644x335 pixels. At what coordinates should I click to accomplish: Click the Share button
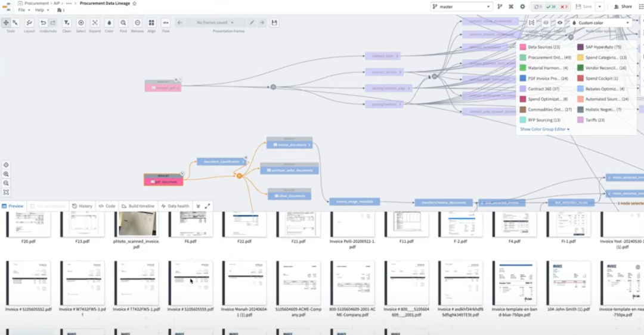(x=623, y=7)
